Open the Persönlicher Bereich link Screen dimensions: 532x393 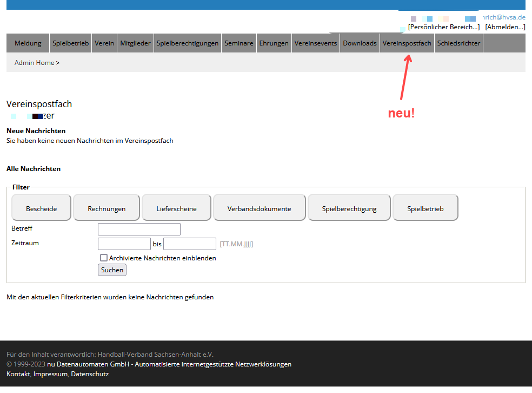click(x=443, y=27)
